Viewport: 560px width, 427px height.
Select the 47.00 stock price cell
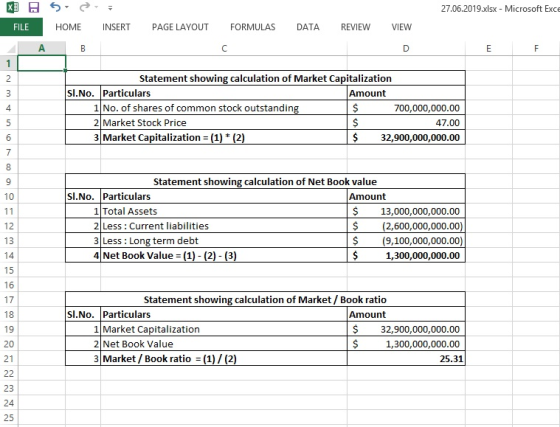406,123
